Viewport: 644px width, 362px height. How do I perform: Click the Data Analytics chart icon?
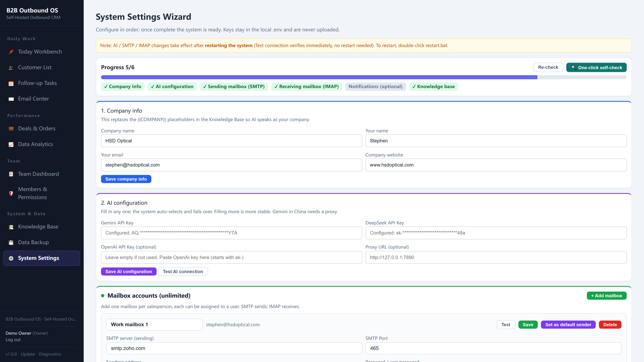[11, 145]
